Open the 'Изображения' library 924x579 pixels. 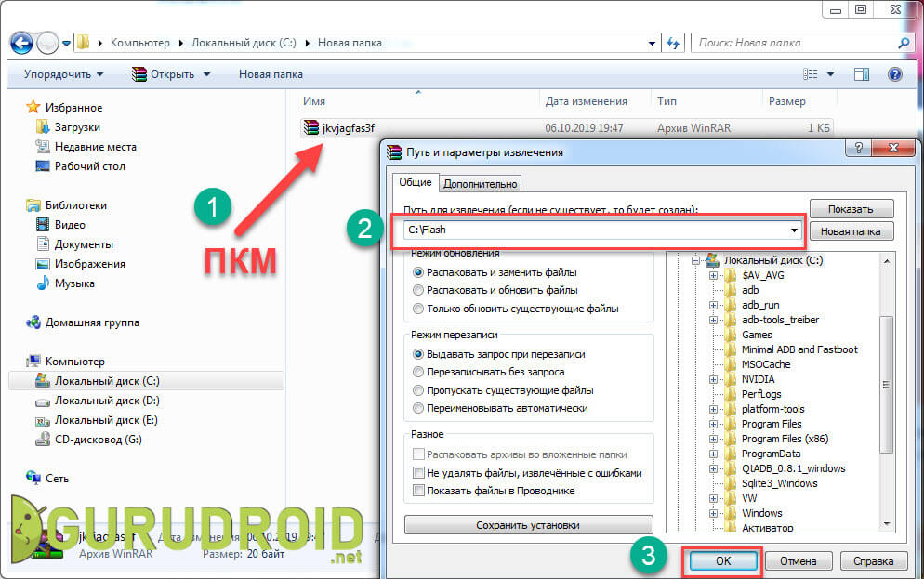coord(89,263)
